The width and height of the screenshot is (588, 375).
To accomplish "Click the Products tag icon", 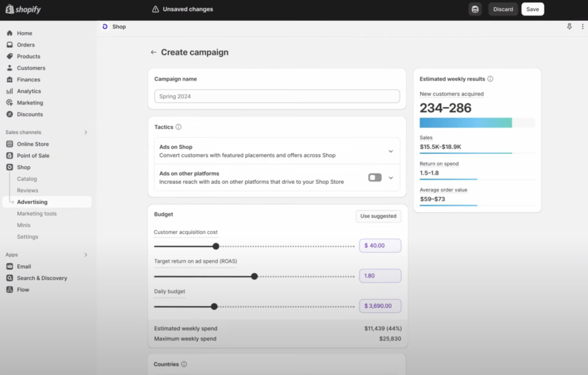I will [x=10, y=56].
